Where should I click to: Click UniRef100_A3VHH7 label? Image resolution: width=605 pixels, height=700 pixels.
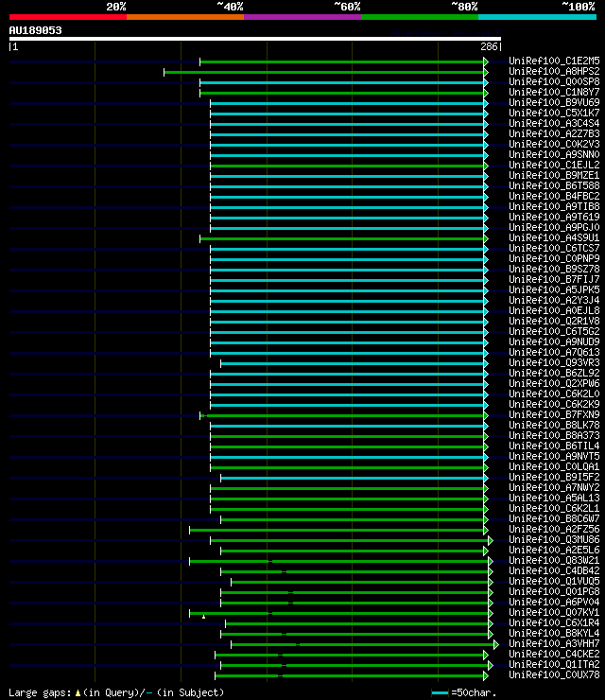[x=554, y=644]
